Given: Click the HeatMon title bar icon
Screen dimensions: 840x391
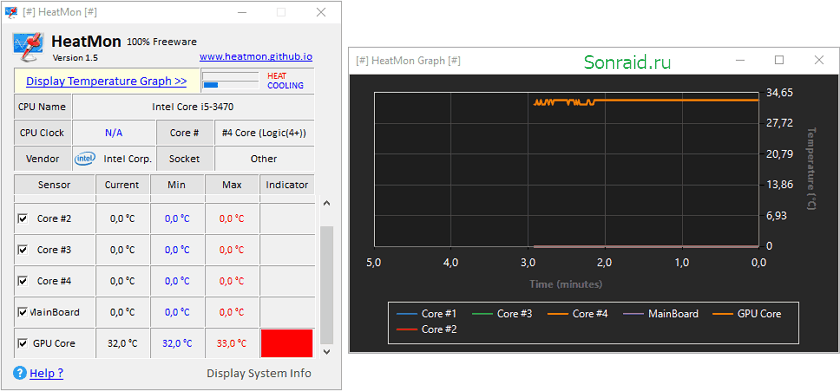Looking at the screenshot, I should coord(11,12).
